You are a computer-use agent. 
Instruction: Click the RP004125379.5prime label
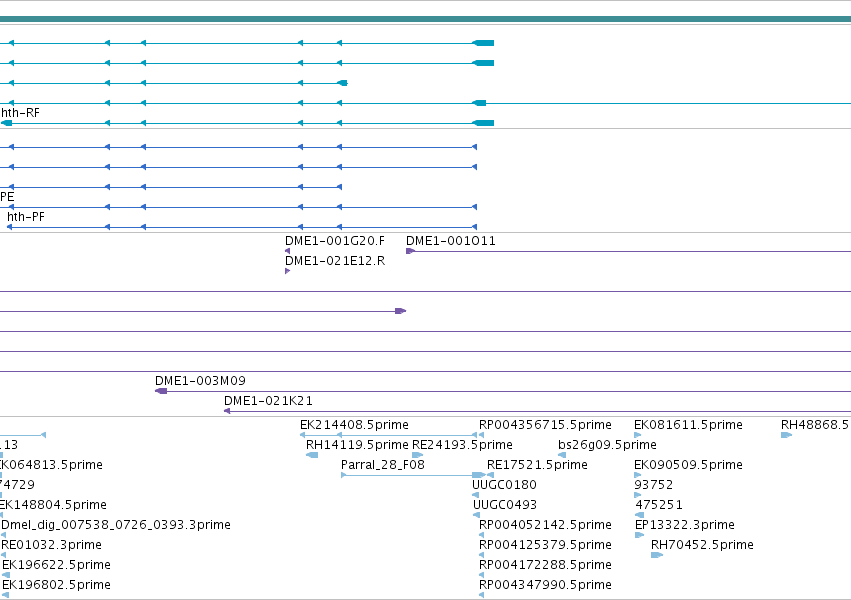coord(545,545)
